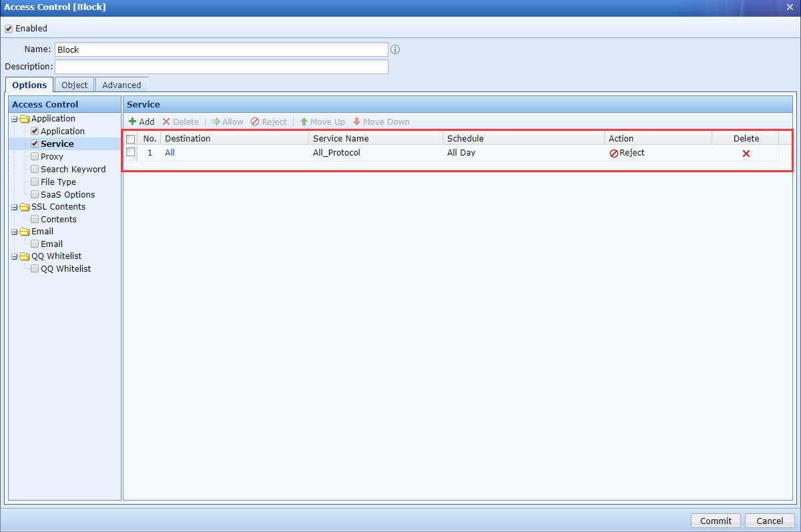Click inside the Description input field
801x532 pixels.
pyautogui.click(x=220, y=66)
